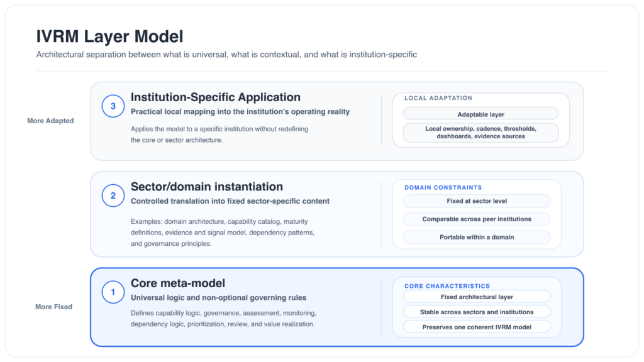The height and width of the screenshot is (362, 644).
Task: Click the circled number 1 icon
Action: [113, 292]
